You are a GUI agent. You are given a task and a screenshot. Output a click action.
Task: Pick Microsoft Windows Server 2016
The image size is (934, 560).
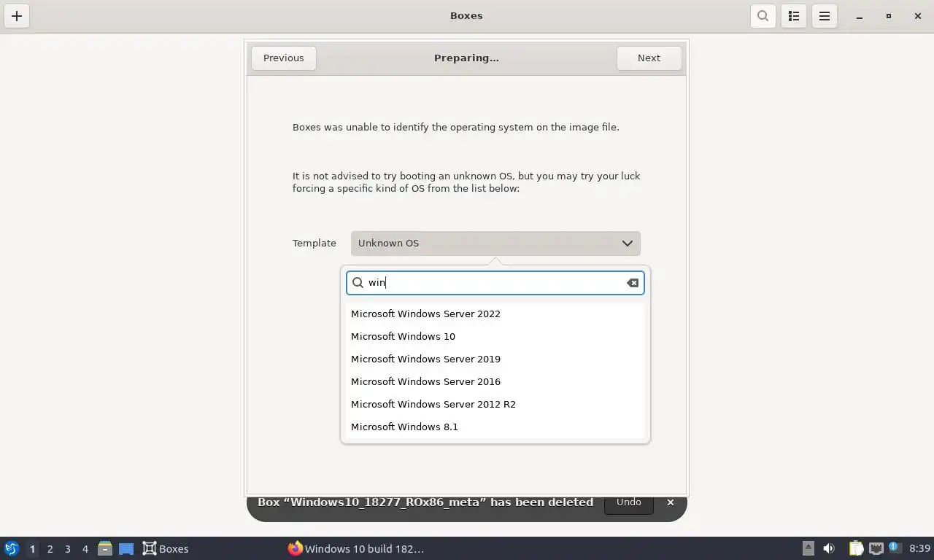[495, 382]
